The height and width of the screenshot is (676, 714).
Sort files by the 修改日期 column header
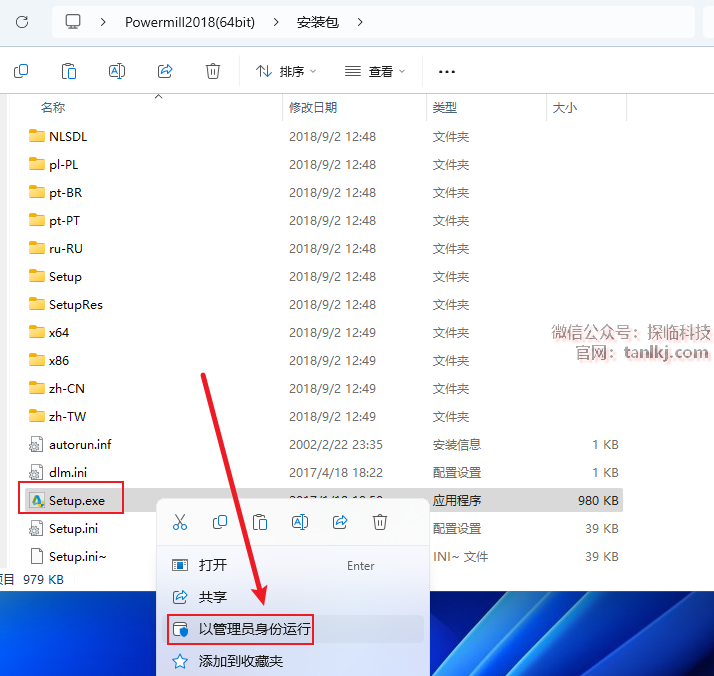313,107
